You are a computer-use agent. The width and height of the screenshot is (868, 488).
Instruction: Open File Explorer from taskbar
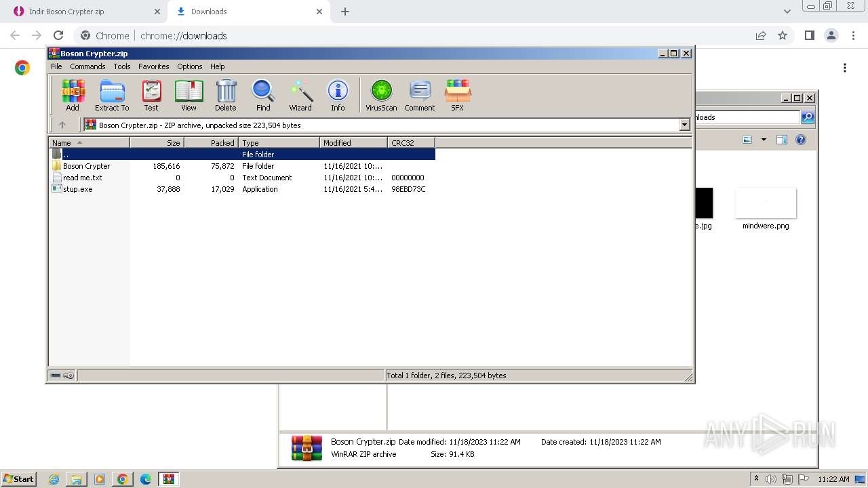77,479
